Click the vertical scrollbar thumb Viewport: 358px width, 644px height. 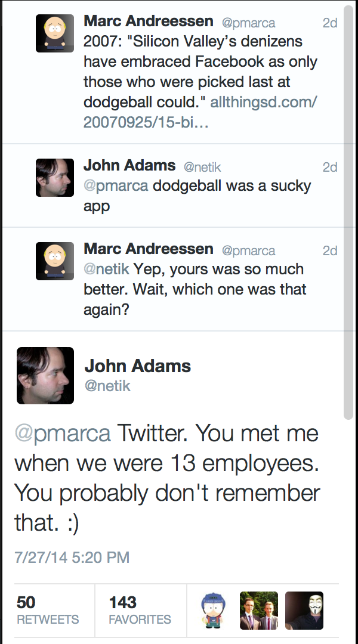click(349, 209)
